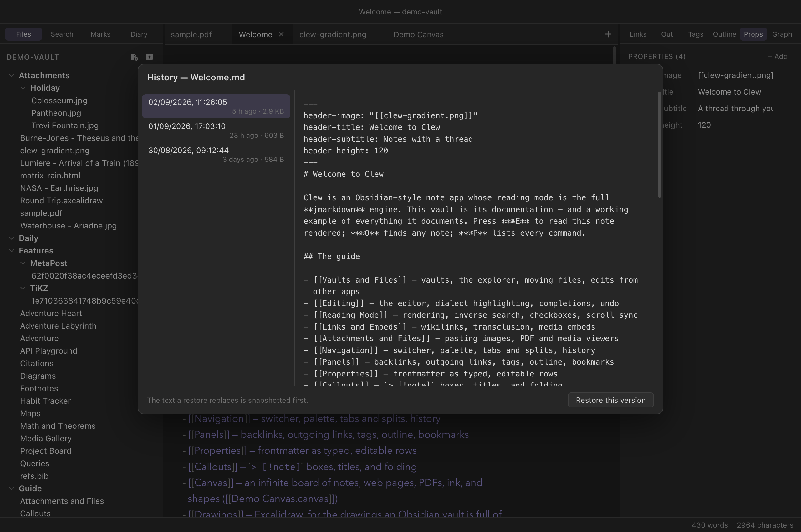Open a new tab with the plus icon
The image size is (801, 532).
click(608, 34)
